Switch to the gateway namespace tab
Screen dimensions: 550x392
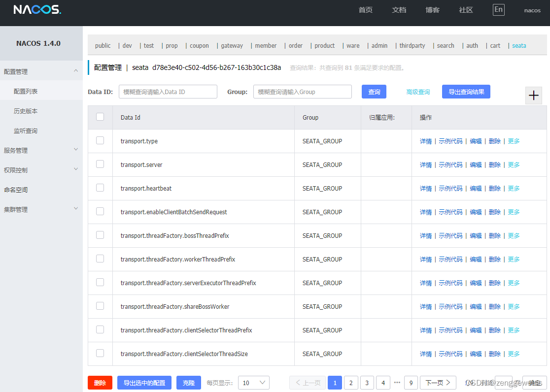click(232, 46)
